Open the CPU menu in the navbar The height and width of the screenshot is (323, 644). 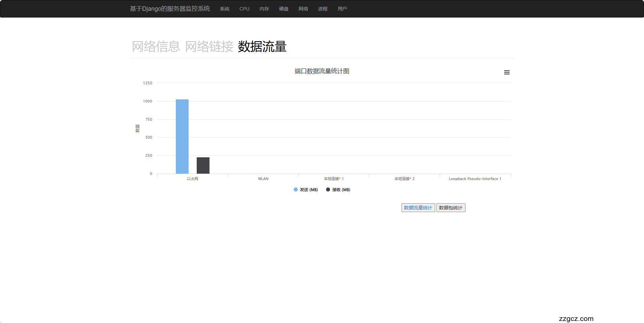244,9
